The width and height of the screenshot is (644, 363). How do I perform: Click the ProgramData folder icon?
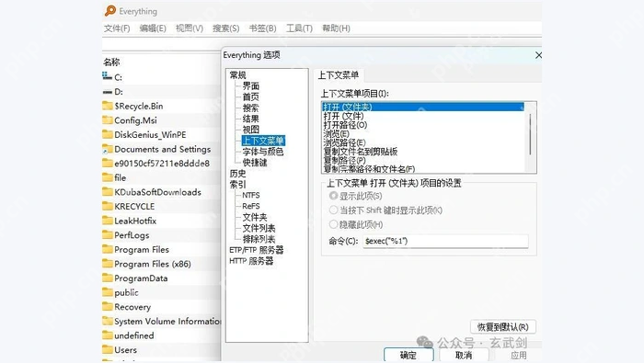point(108,278)
